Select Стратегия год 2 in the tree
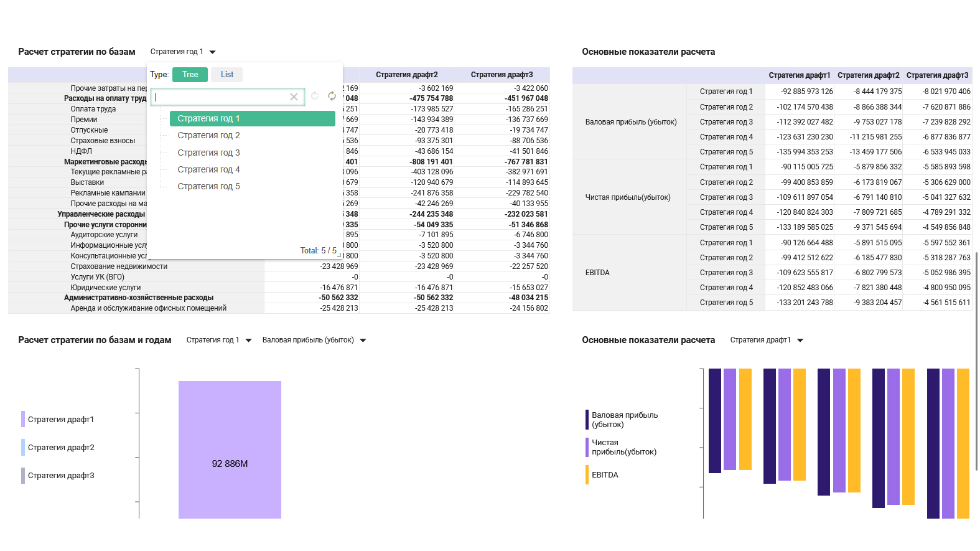980x551 pixels. pos(208,135)
